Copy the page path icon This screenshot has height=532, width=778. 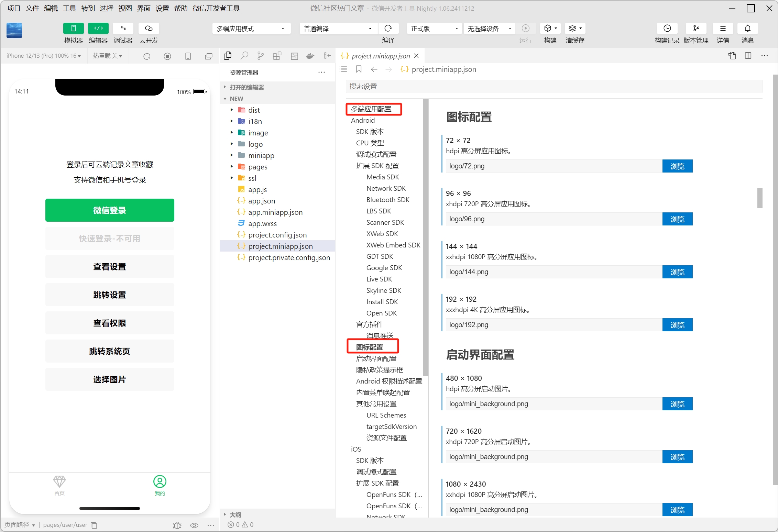pyautogui.click(x=94, y=525)
